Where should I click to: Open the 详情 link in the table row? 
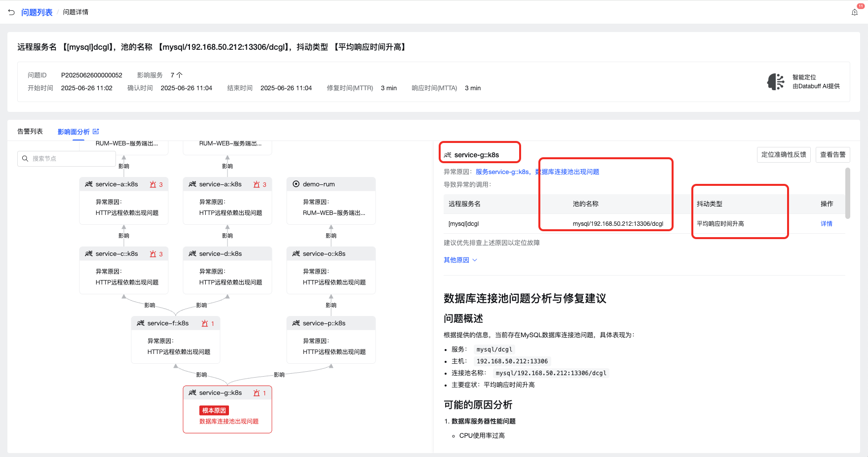tap(826, 224)
